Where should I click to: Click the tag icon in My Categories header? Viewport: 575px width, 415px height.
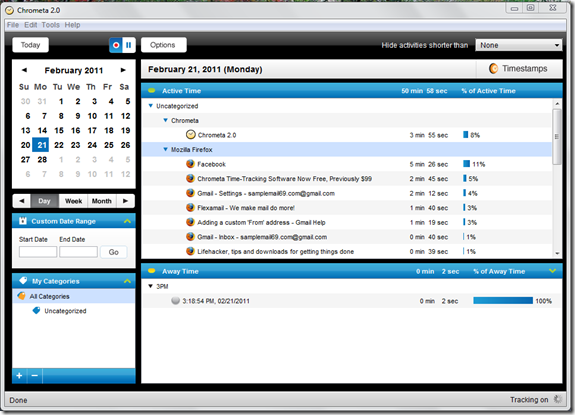(x=23, y=281)
